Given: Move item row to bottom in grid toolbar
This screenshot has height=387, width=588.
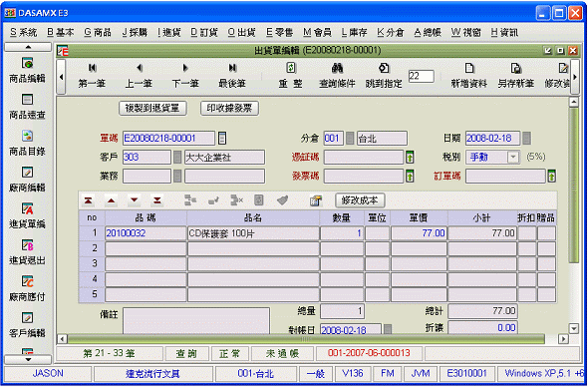Looking at the screenshot, I should click(x=157, y=200).
